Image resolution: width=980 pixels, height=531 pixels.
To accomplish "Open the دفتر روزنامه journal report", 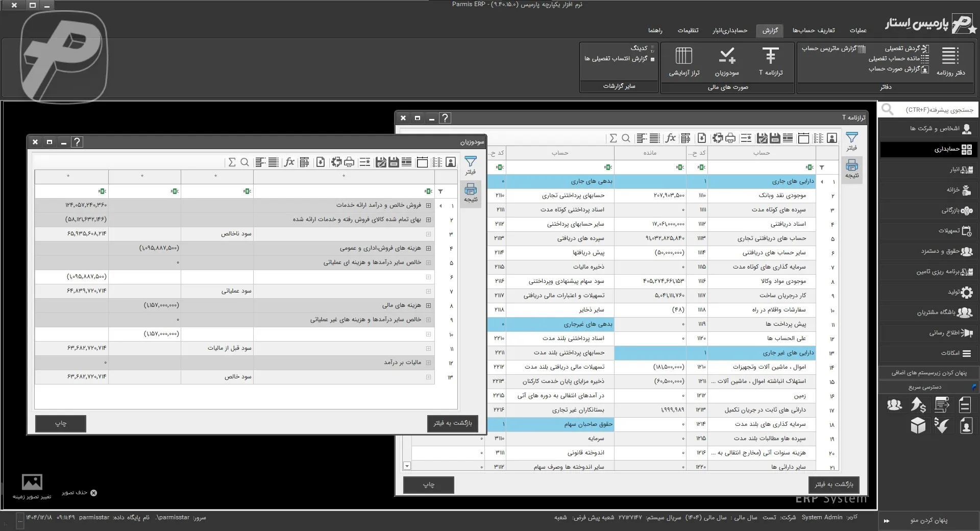I will 950,61.
